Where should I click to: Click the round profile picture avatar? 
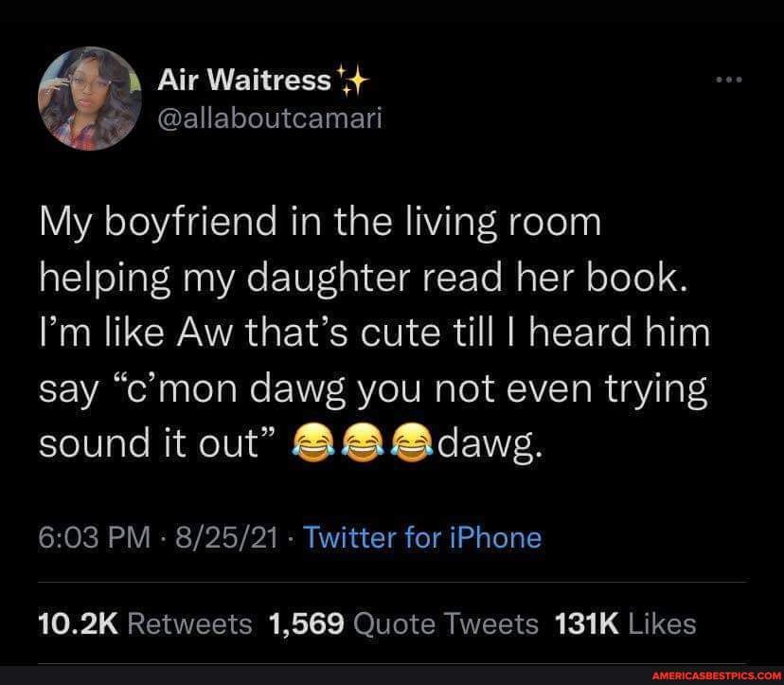(x=90, y=99)
